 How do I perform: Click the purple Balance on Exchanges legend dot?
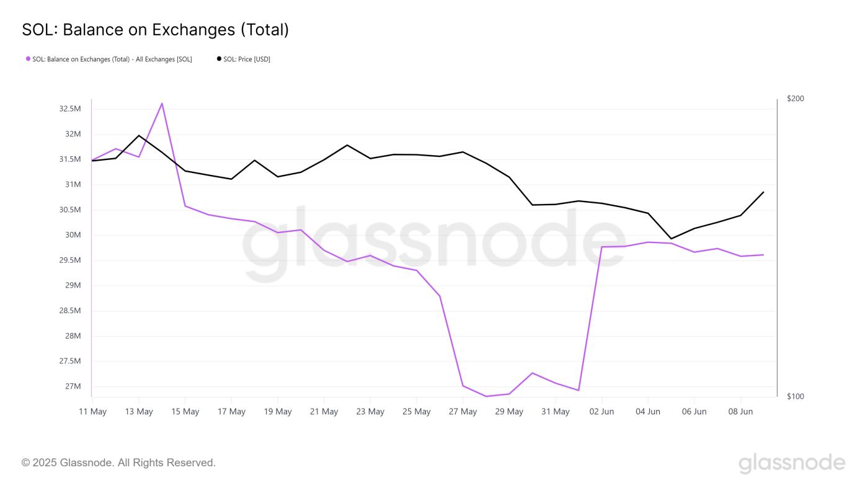(x=28, y=59)
